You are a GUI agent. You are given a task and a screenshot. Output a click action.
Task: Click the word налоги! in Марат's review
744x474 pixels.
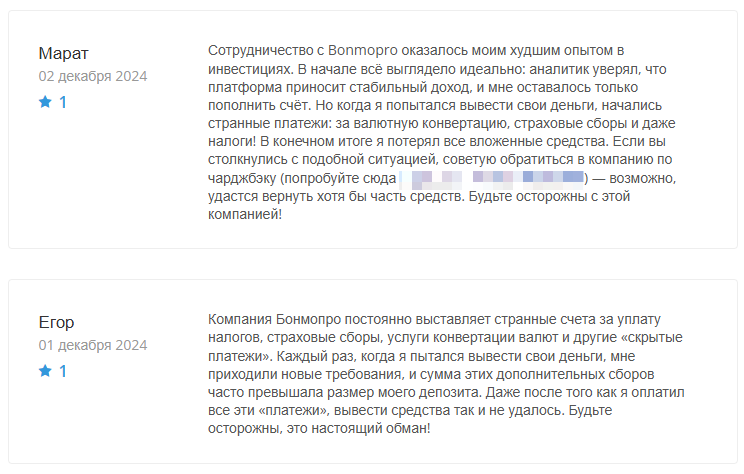point(235,142)
